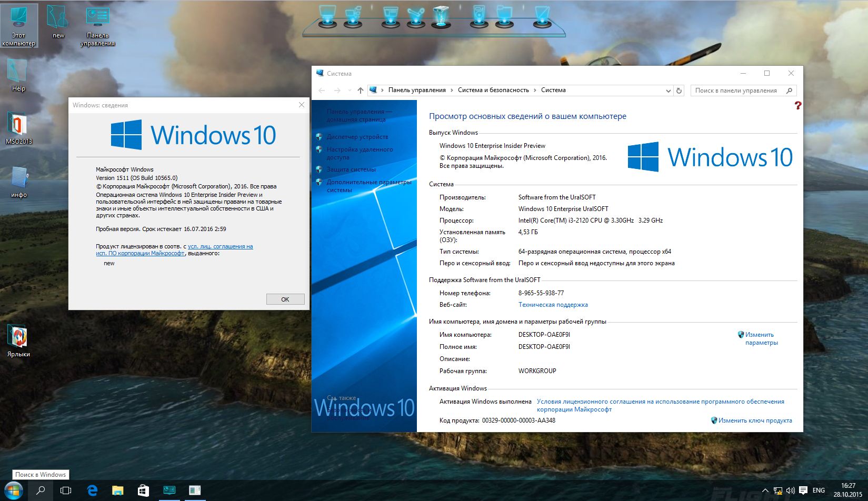The height and width of the screenshot is (501, 868).
Task: Click the Task View taskbar button
Action: [x=66, y=490]
